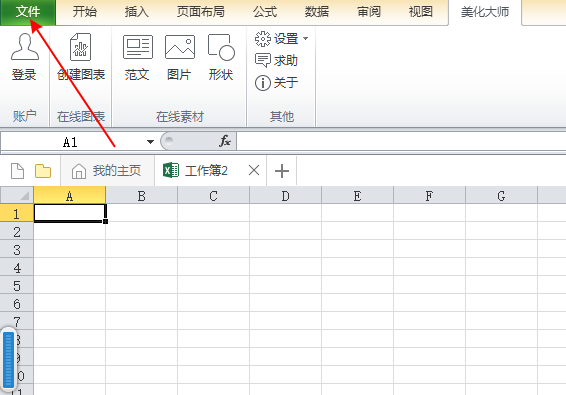Select row 6 header
566x395 pixels.
pos(17,303)
